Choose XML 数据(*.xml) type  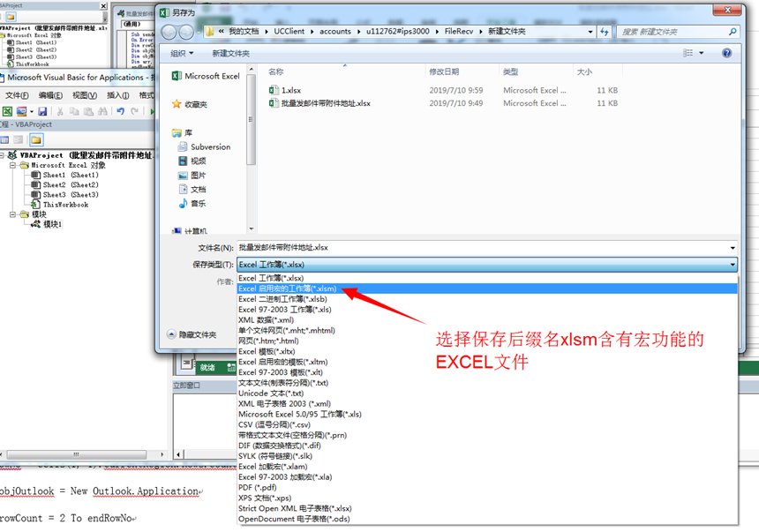(487, 320)
